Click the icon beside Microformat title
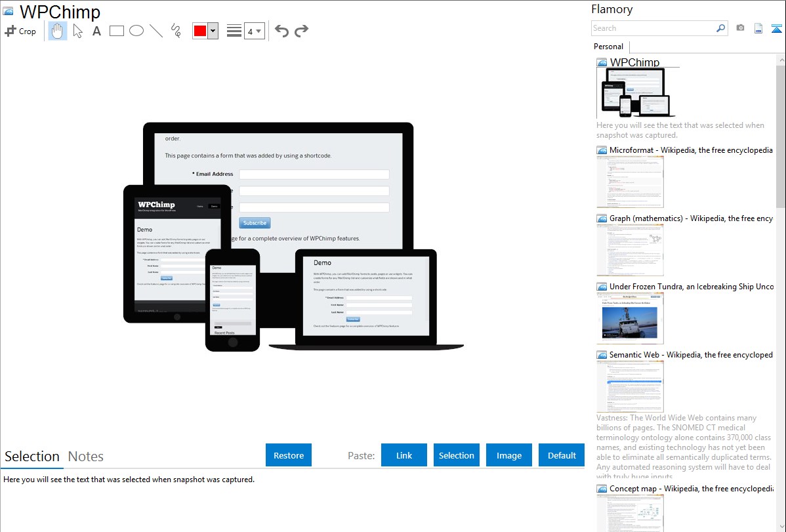The image size is (786, 532). (x=602, y=150)
